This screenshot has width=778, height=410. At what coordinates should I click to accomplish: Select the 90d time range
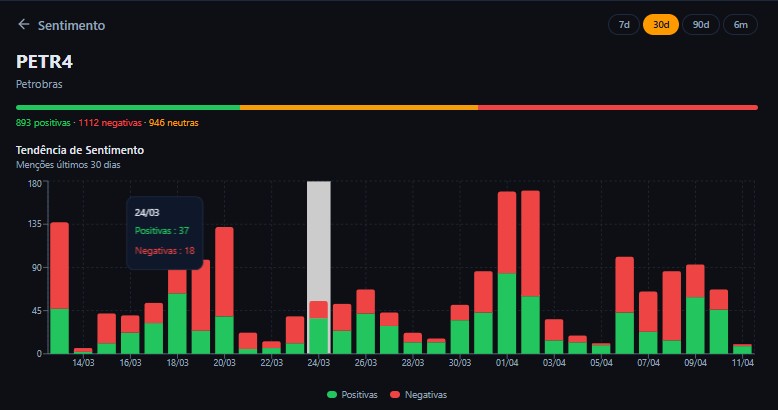pos(700,25)
